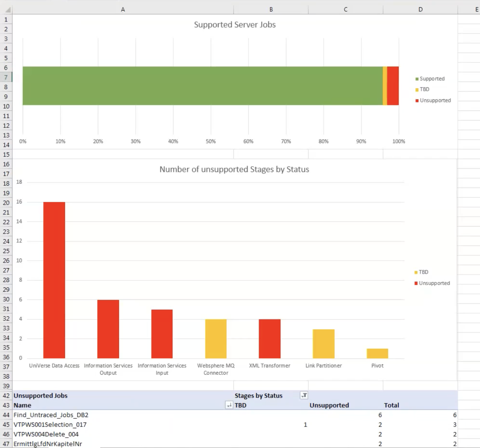This screenshot has height=448, width=480.
Task: Click the Supported Server Jobs chart title
Action: click(x=235, y=25)
